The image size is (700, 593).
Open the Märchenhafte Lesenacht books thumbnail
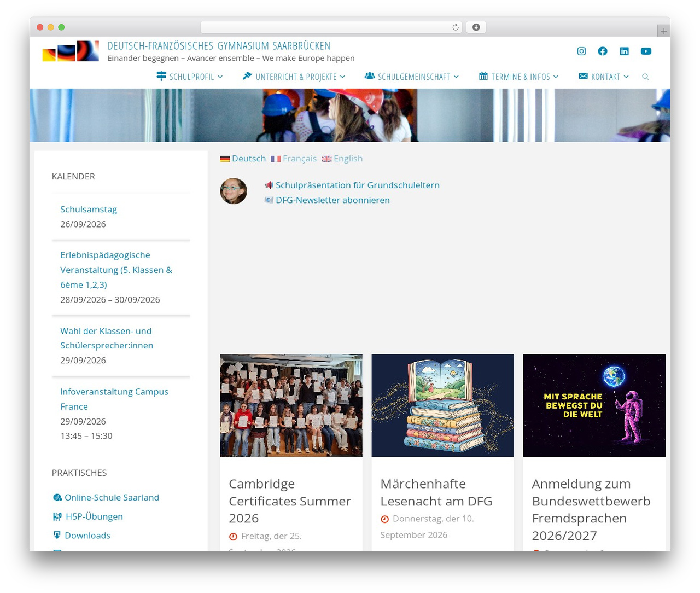click(x=442, y=405)
